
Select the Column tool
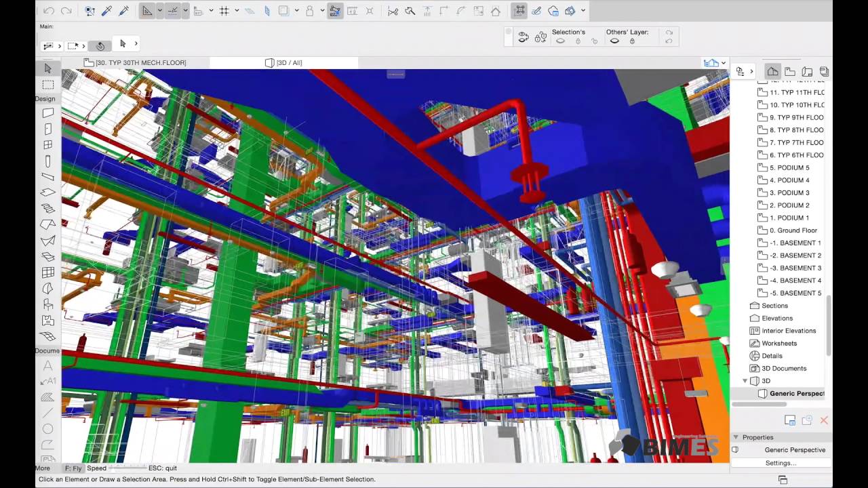tap(47, 161)
